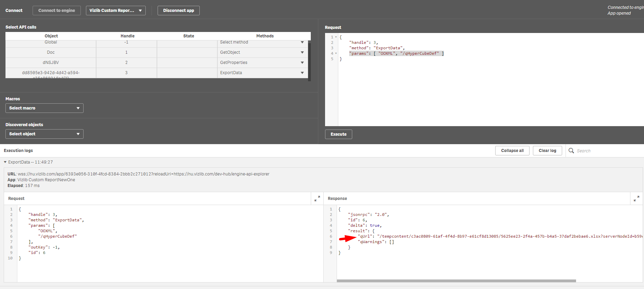644x289 pixels.
Task: Click the "jsonrpc": "2.0" line in Response
Action: coord(369,215)
